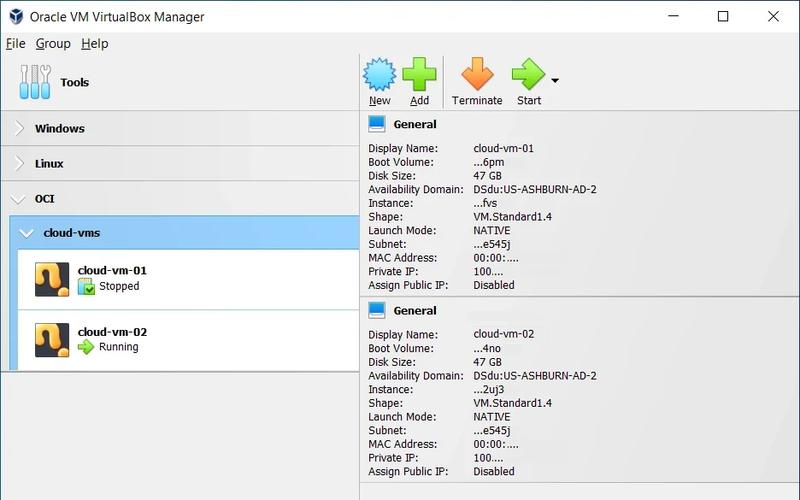Maximize the VirtualBox Manager window

pos(723,16)
